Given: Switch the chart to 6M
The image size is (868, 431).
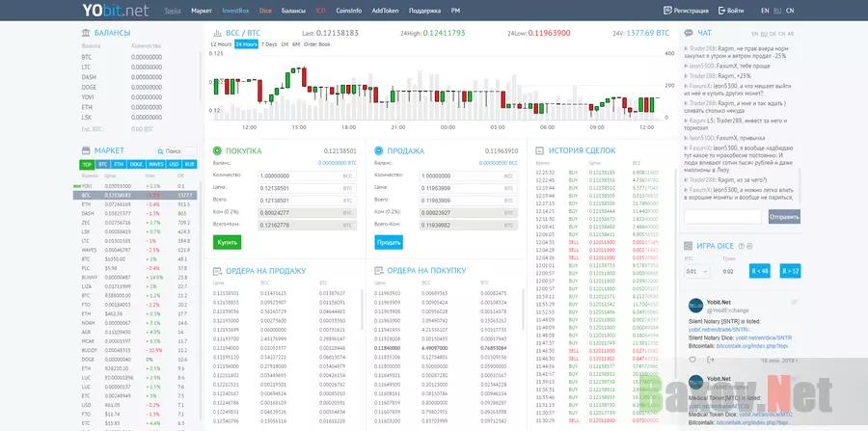Looking at the screenshot, I should (x=296, y=44).
